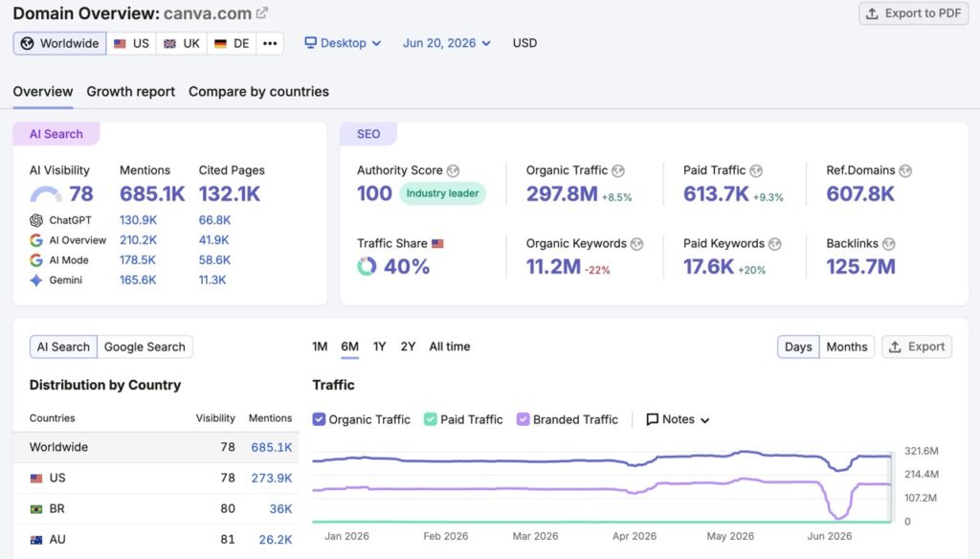Open the Jun 20, 2026 date dropdown

coord(446,42)
